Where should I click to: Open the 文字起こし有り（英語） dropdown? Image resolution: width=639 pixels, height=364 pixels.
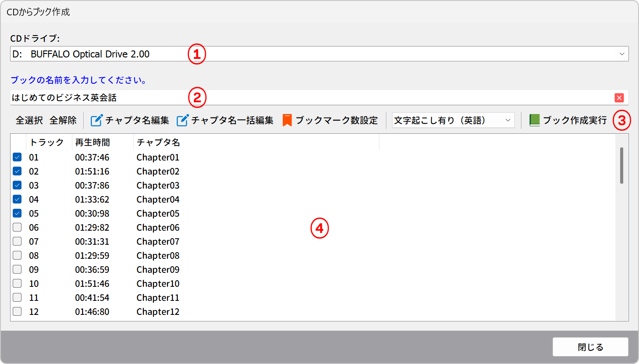click(453, 120)
